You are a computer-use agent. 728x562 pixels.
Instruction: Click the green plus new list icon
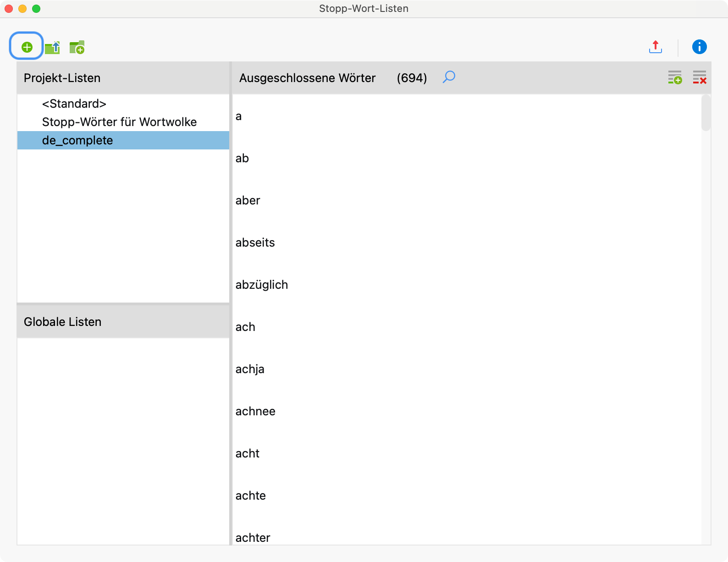coord(27,47)
